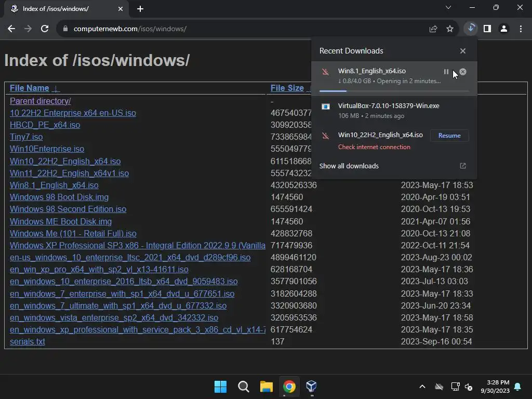
Task: Download en_windows_7_enterprise_with_sp1 iso
Action: click(122, 294)
